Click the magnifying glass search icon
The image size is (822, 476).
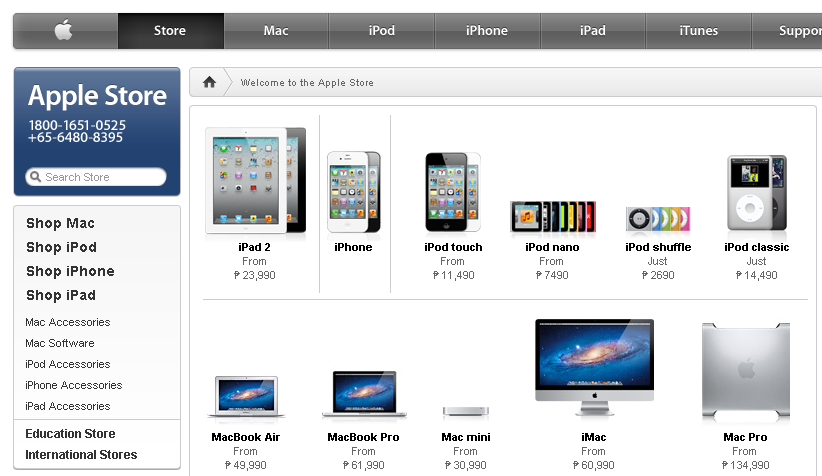pyautogui.click(x=35, y=177)
